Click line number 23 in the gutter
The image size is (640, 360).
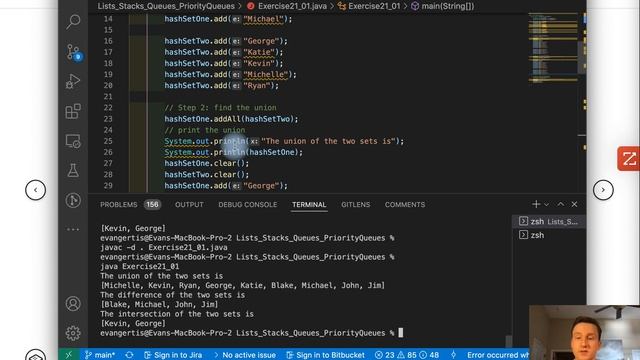click(x=108, y=119)
